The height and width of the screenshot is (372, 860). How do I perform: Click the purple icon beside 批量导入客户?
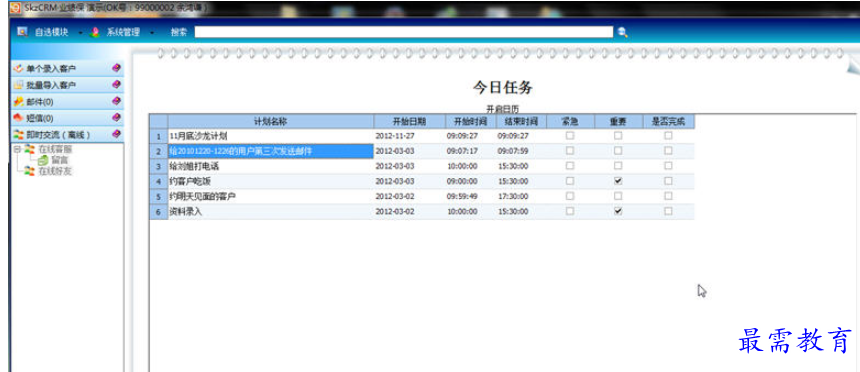tap(116, 85)
